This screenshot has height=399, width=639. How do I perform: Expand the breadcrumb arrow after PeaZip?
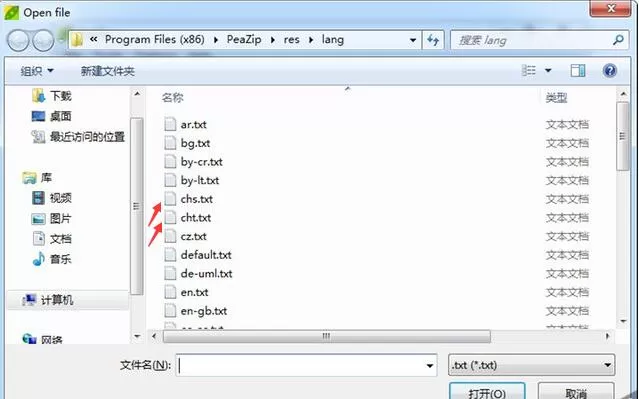pyautogui.click(x=272, y=40)
